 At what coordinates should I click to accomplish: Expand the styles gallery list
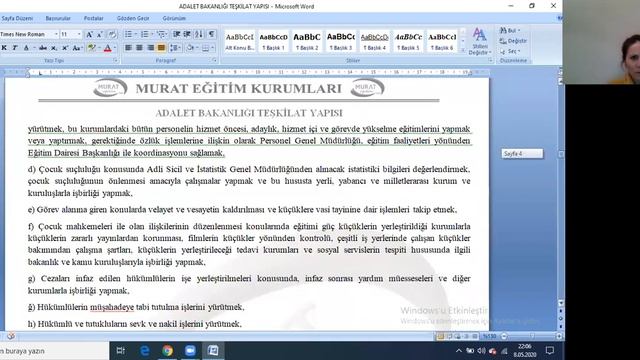coord(463,50)
